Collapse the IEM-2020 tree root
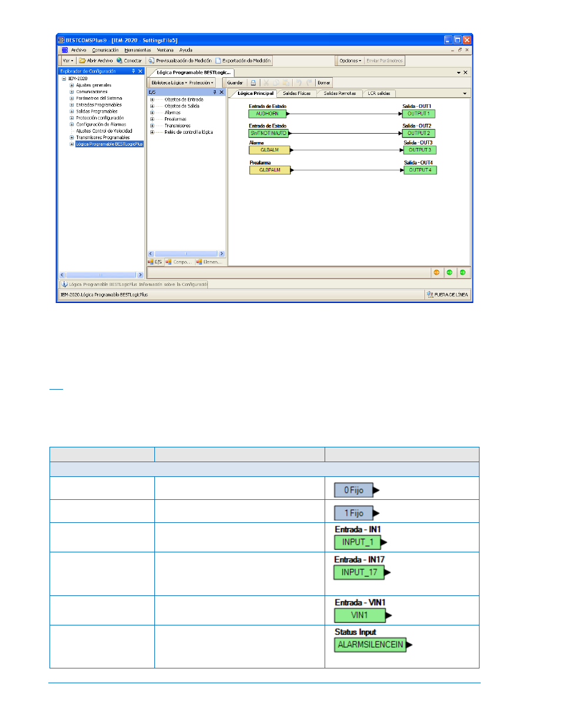The height and width of the screenshot is (728, 562). click(x=64, y=78)
